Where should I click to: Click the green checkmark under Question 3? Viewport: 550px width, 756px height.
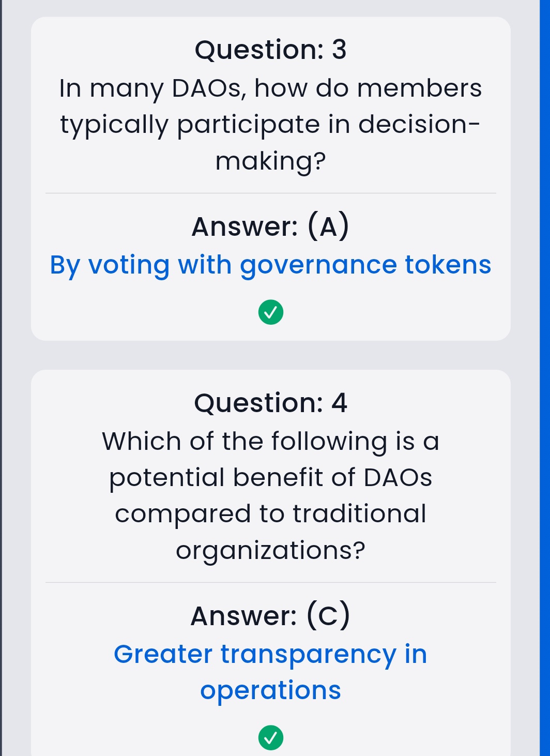click(x=271, y=312)
